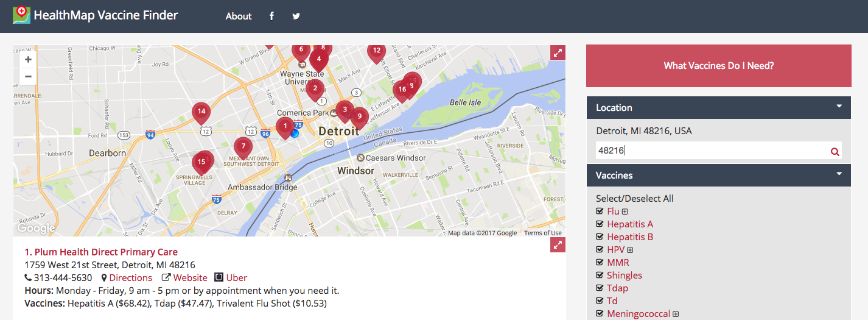Get Directions to Plum Health
This screenshot has height=320, width=868.
[131, 278]
